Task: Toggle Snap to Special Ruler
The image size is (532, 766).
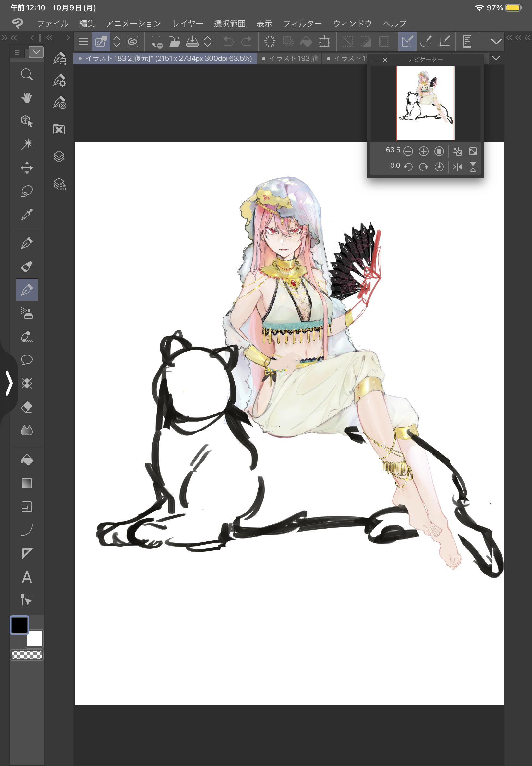Action: tap(426, 42)
